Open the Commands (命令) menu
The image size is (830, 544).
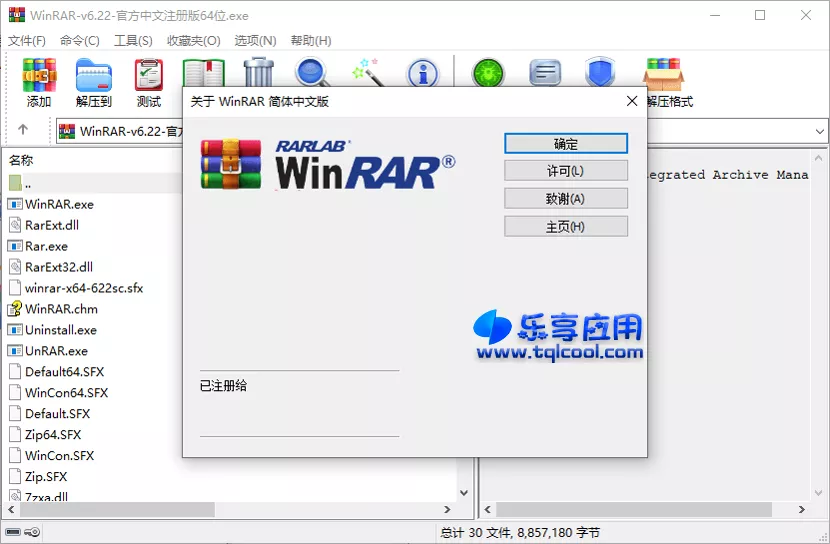point(79,41)
